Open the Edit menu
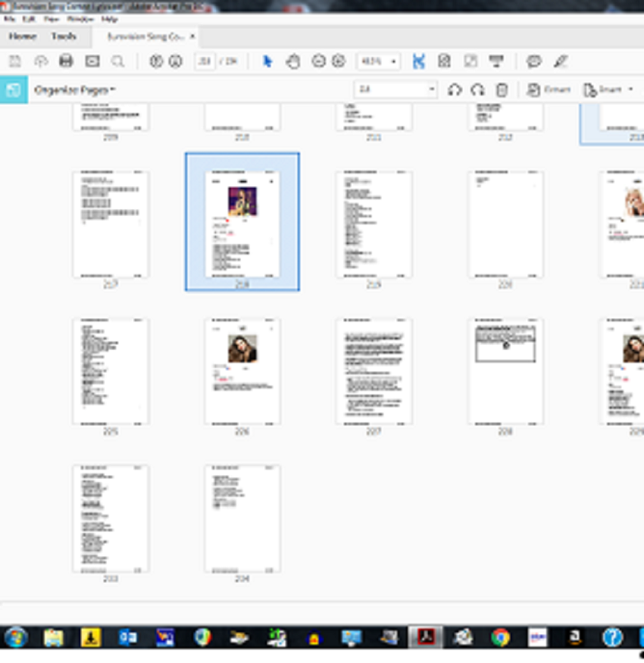The width and height of the screenshot is (644, 663). click(29, 19)
